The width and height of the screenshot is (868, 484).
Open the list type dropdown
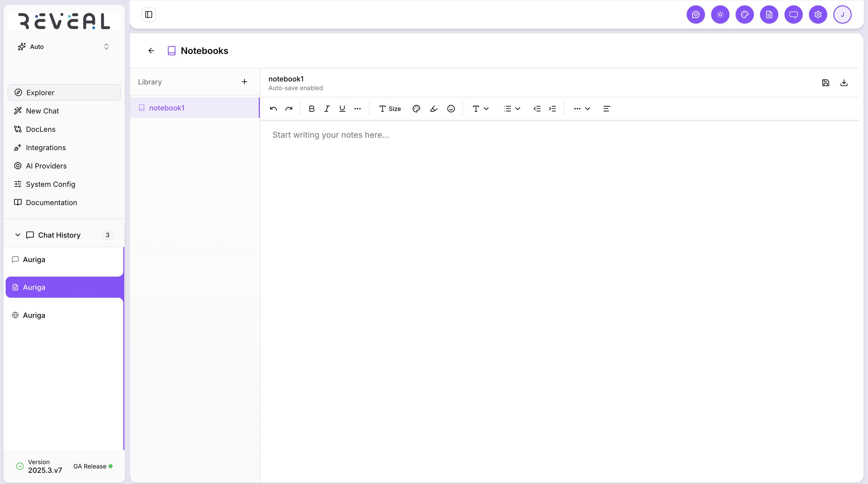coord(512,109)
